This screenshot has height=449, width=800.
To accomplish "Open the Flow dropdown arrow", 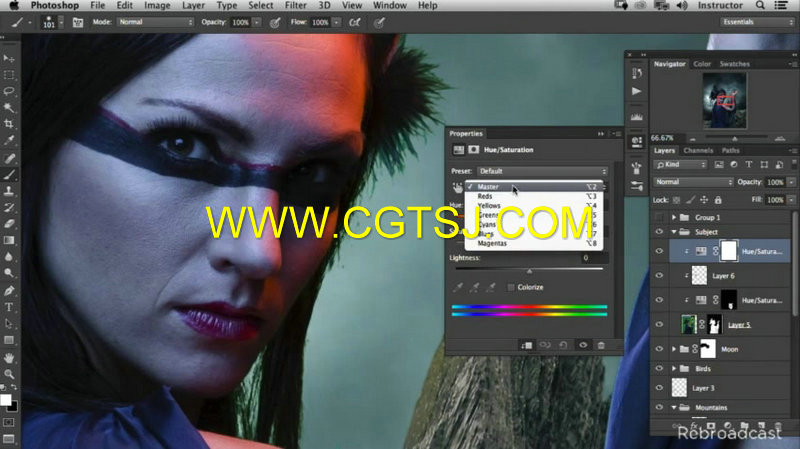I will click(x=336, y=22).
